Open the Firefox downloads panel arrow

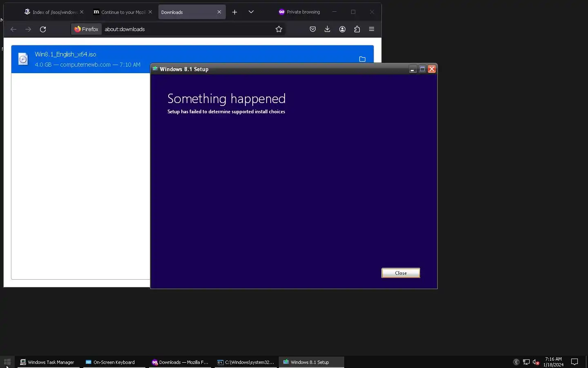click(x=327, y=29)
